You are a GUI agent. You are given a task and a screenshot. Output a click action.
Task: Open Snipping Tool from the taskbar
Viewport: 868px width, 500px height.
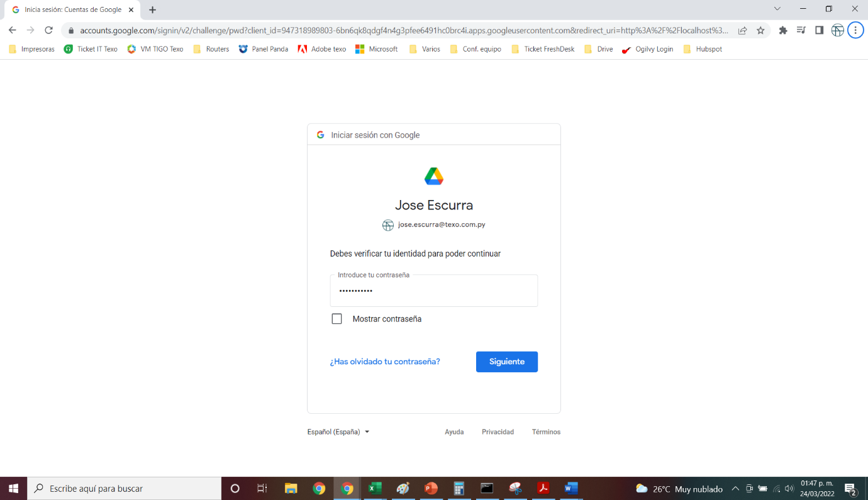click(515, 488)
